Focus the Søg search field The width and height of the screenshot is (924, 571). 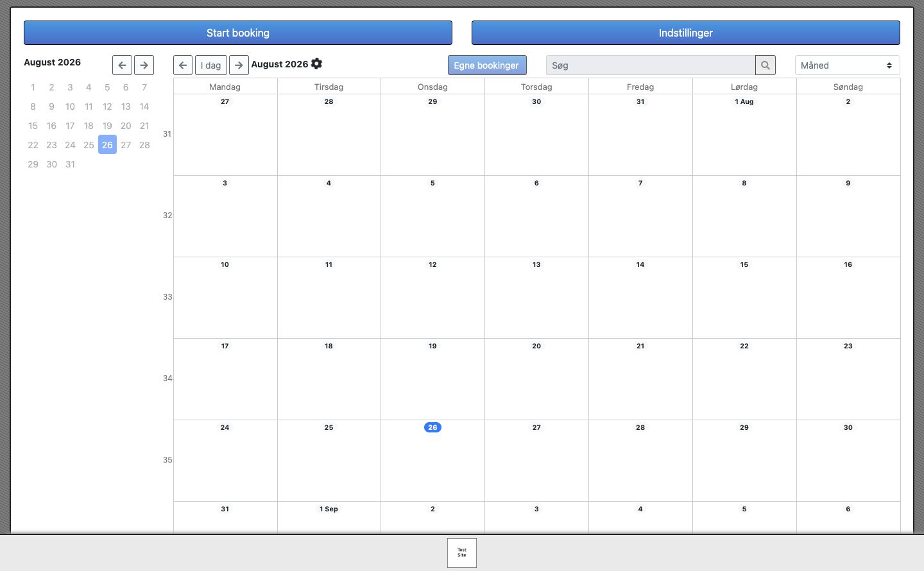click(x=651, y=65)
